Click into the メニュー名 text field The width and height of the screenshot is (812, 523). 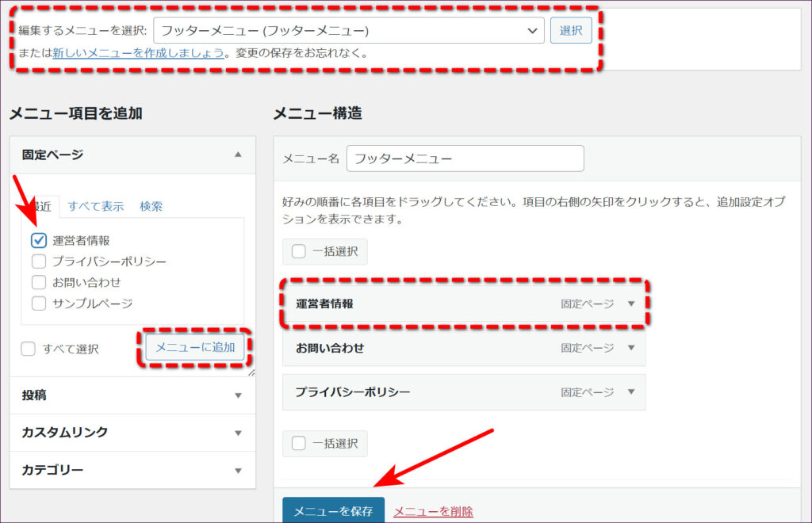[465, 158]
